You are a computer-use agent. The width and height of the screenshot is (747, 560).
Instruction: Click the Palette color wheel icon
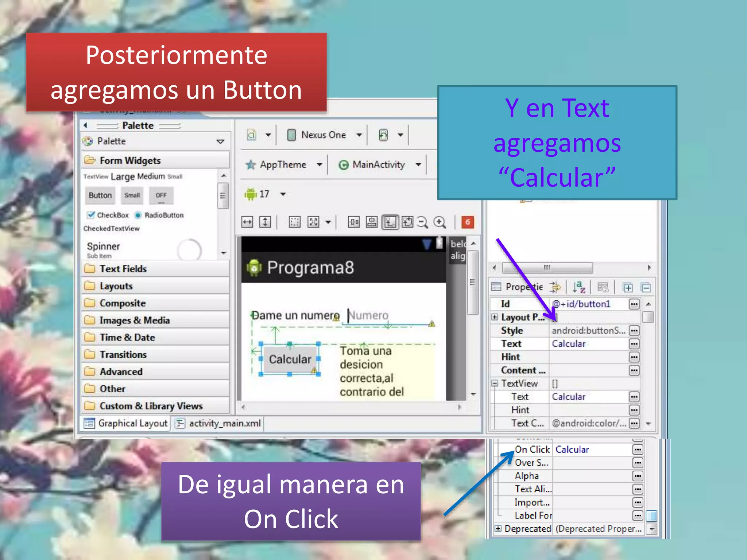(x=88, y=141)
